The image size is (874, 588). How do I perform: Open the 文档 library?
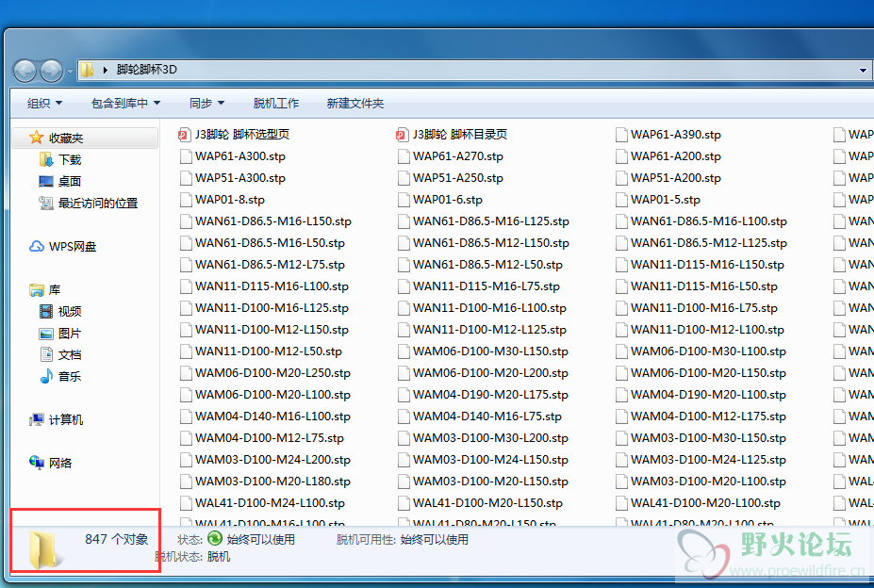coord(60,354)
